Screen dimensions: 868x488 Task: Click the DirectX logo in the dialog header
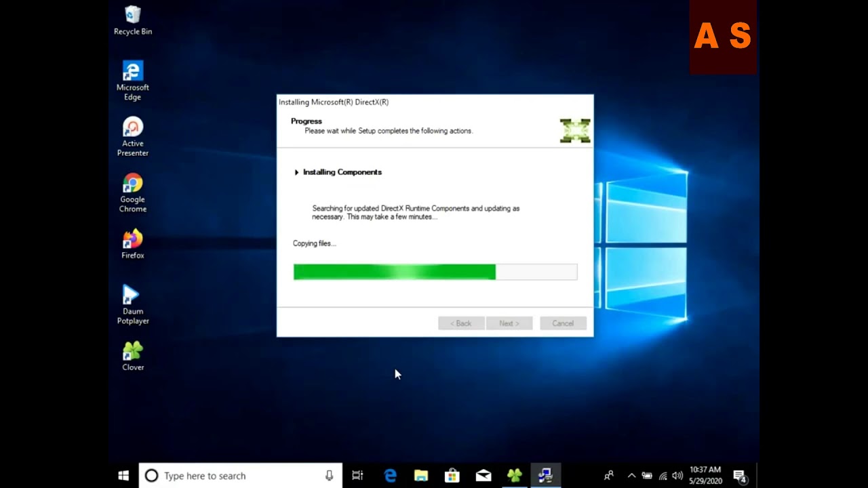click(x=575, y=131)
